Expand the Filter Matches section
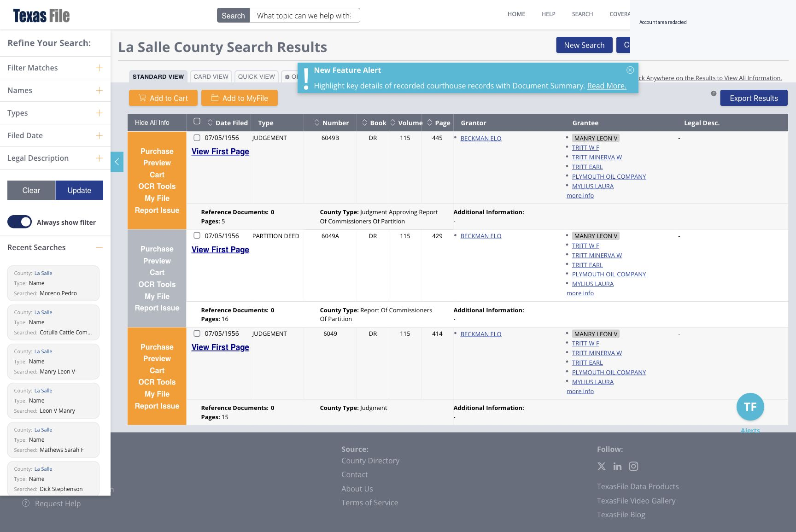The height and width of the screenshot is (532, 796). [x=99, y=68]
